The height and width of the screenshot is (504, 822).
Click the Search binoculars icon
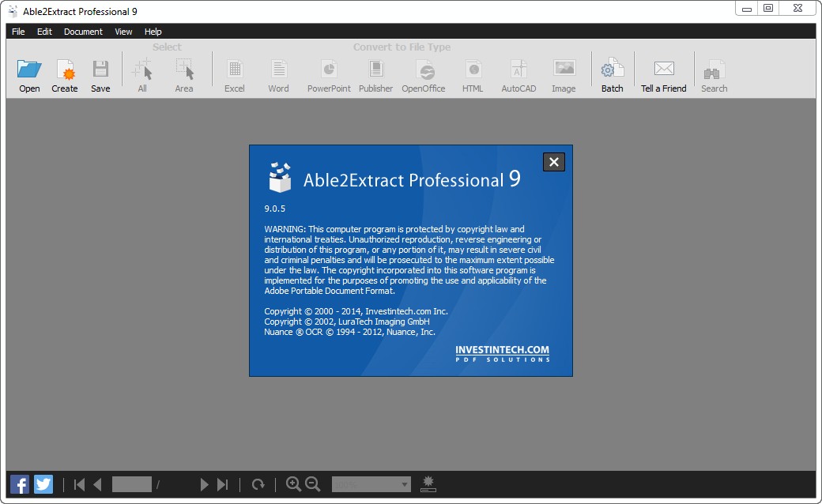pos(714,70)
